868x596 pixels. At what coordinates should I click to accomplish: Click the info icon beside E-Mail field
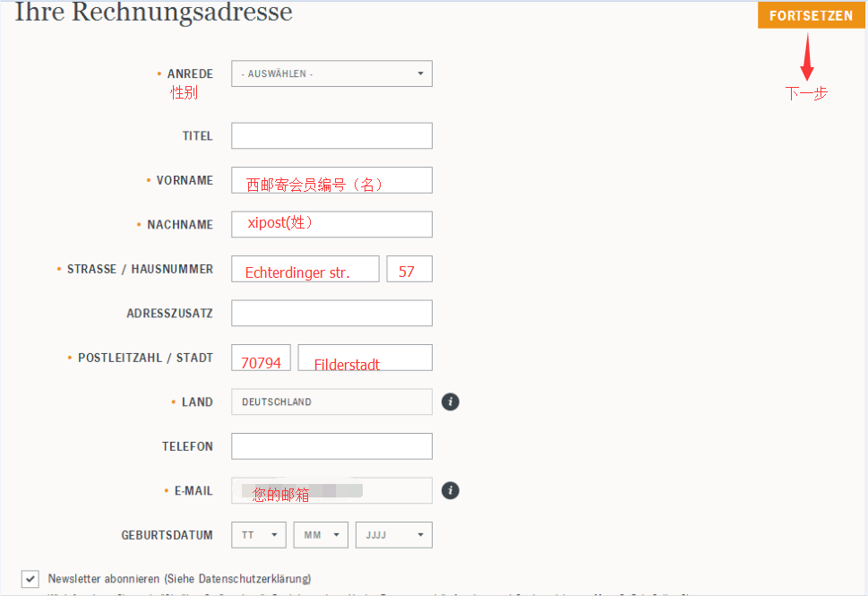tap(451, 490)
